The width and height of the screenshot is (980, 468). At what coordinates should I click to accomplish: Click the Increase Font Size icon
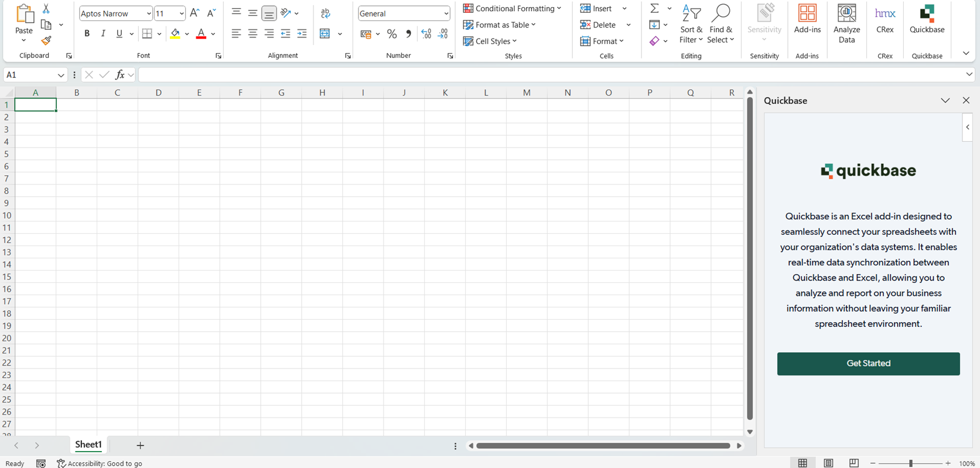point(195,13)
